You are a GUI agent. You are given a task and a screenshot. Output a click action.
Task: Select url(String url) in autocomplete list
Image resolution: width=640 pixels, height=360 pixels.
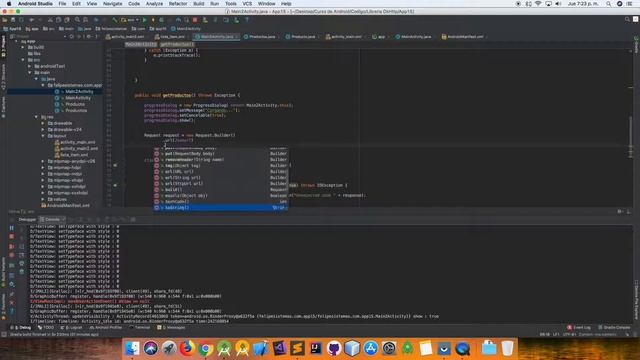220,178
